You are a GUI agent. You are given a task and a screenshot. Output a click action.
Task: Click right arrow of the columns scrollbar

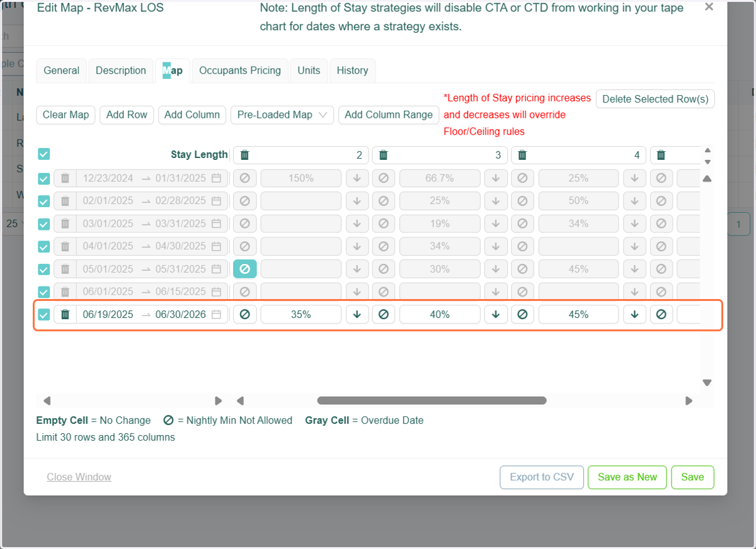(689, 400)
